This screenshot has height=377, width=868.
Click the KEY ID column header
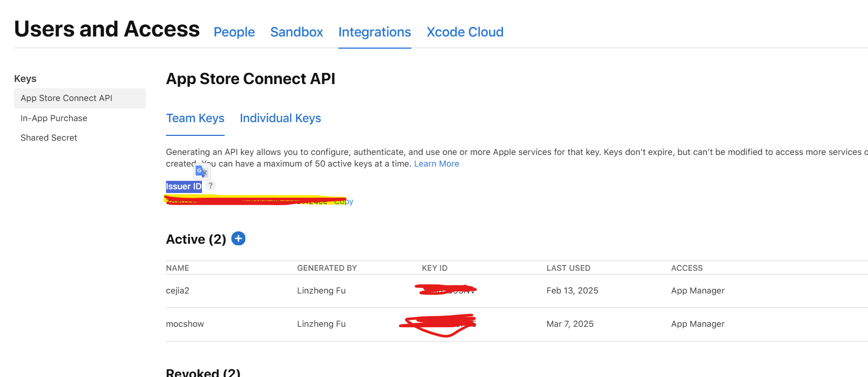tap(435, 268)
